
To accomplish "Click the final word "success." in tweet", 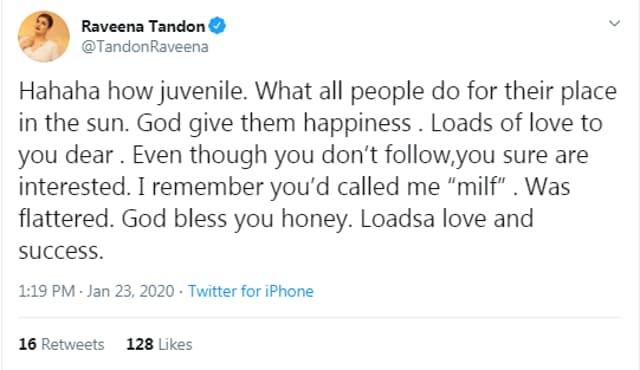I will [61, 251].
